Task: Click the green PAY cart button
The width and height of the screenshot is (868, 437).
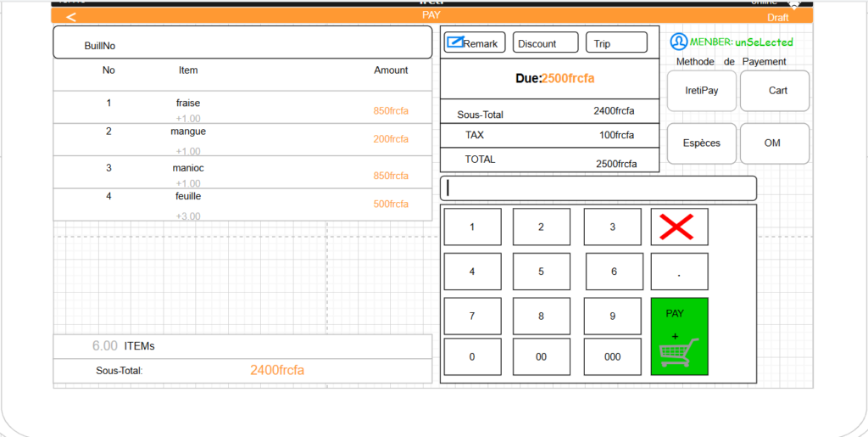Action: [x=679, y=336]
